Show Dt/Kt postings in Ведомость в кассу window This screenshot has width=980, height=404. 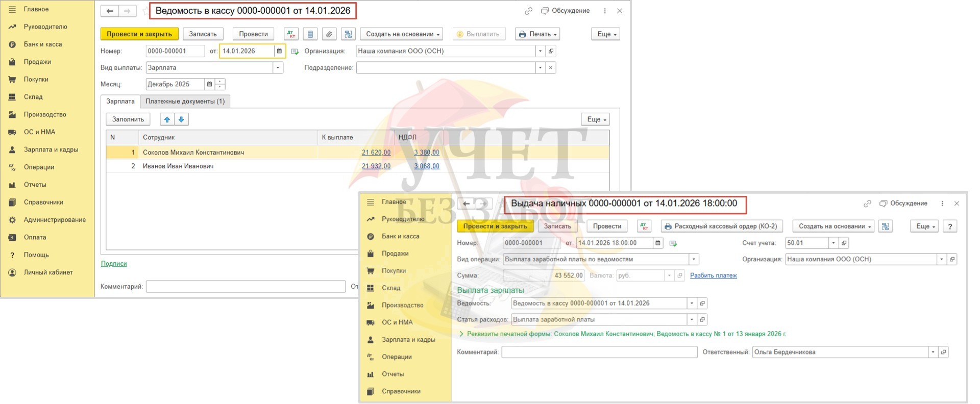click(x=291, y=34)
